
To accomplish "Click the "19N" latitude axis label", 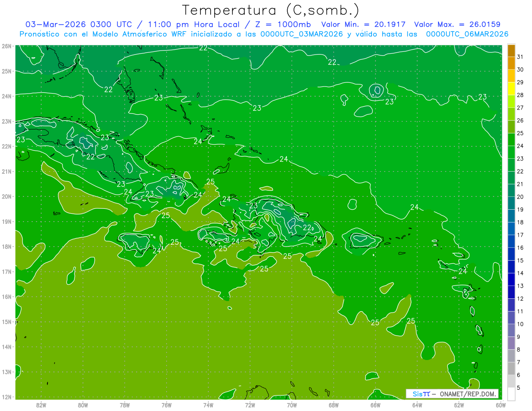I will 6,221.
